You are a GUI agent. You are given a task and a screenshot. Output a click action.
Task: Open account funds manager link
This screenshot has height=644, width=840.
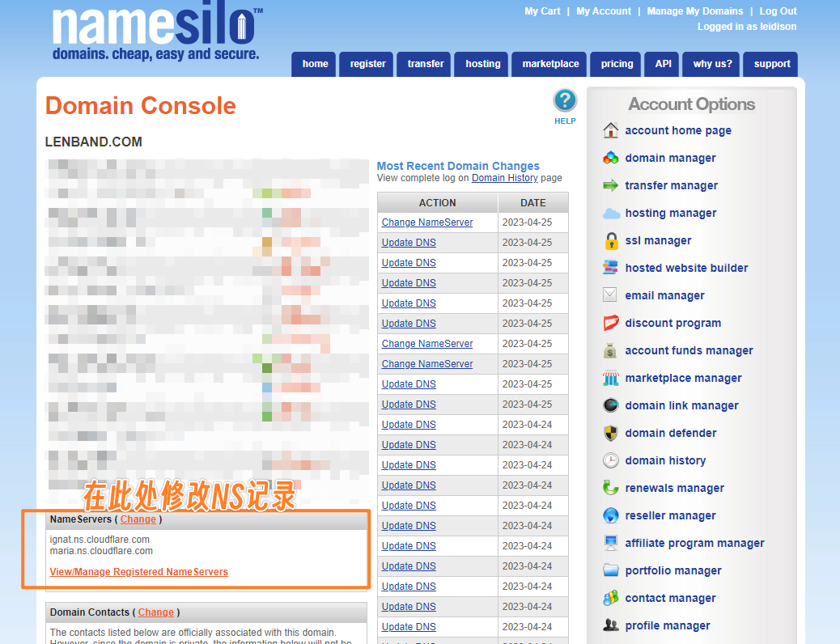click(689, 350)
